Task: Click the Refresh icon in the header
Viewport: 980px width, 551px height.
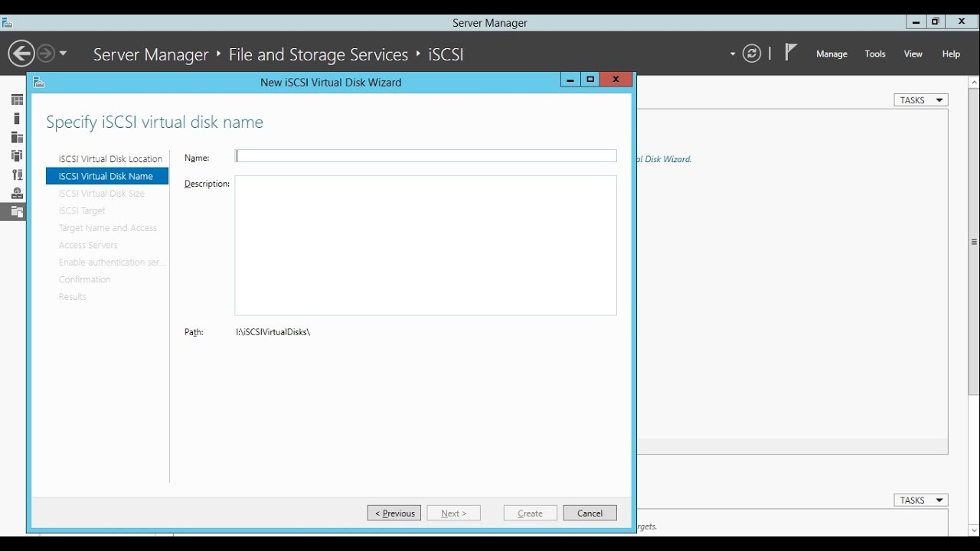Action: click(752, 54)
